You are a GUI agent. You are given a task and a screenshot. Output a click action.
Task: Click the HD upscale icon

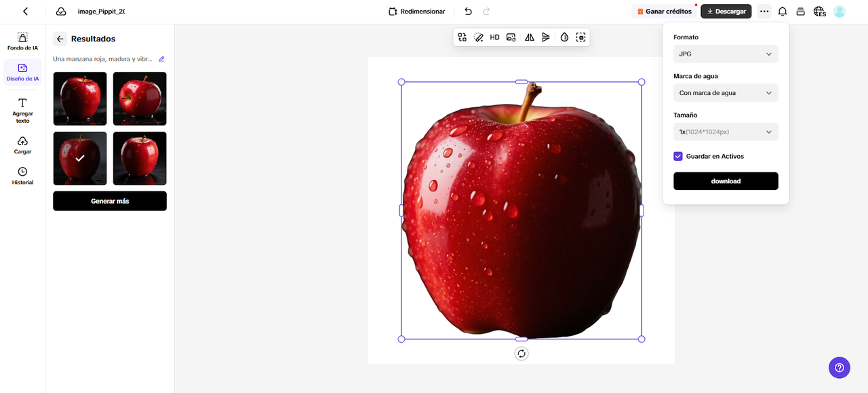pos(494,37)
